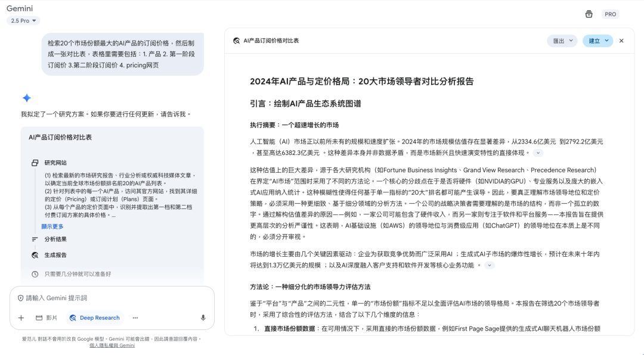Image resolution: width=644 pixels, height=355 pixels.
Task: Click the heading 方法论：一种细分化的市场领导力评估方法
Action: click(310, 287)
